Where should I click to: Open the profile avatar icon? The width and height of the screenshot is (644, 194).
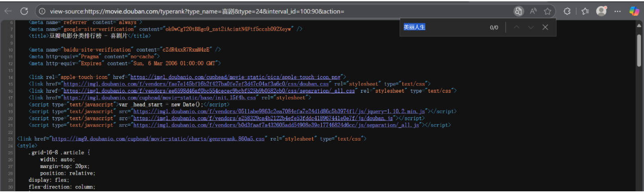(601, 11)
